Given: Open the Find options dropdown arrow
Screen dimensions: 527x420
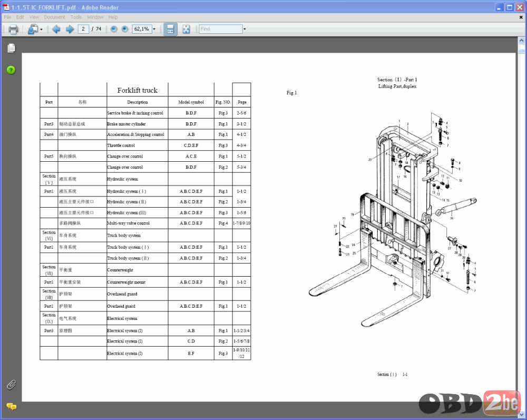Looking at the screenshot, I should [245, 29].
